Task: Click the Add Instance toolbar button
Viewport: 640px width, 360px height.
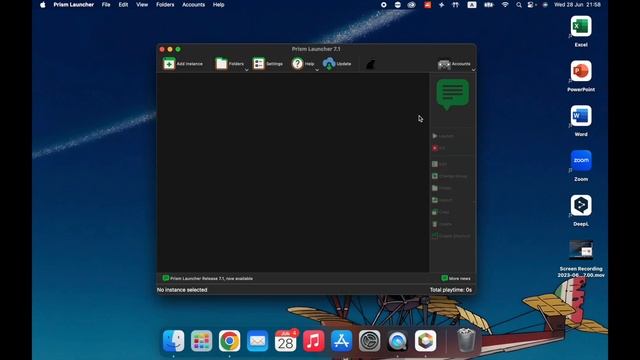Action: (183, 64)
